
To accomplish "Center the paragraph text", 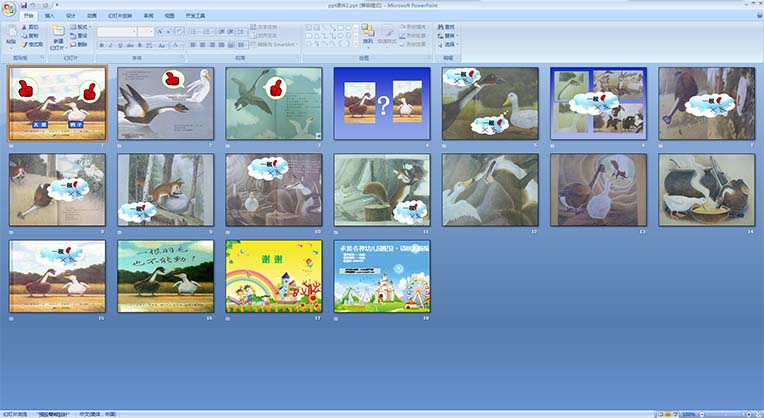I will (x=203, y=45).
